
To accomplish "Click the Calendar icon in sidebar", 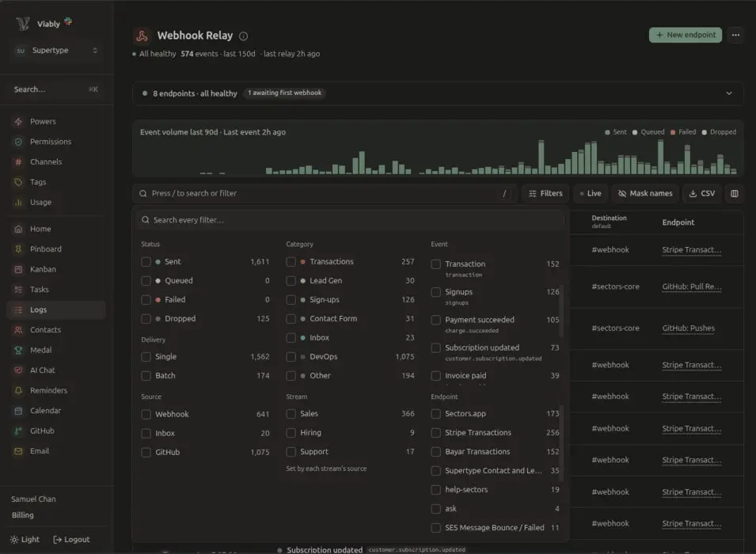I will [18, 411].
